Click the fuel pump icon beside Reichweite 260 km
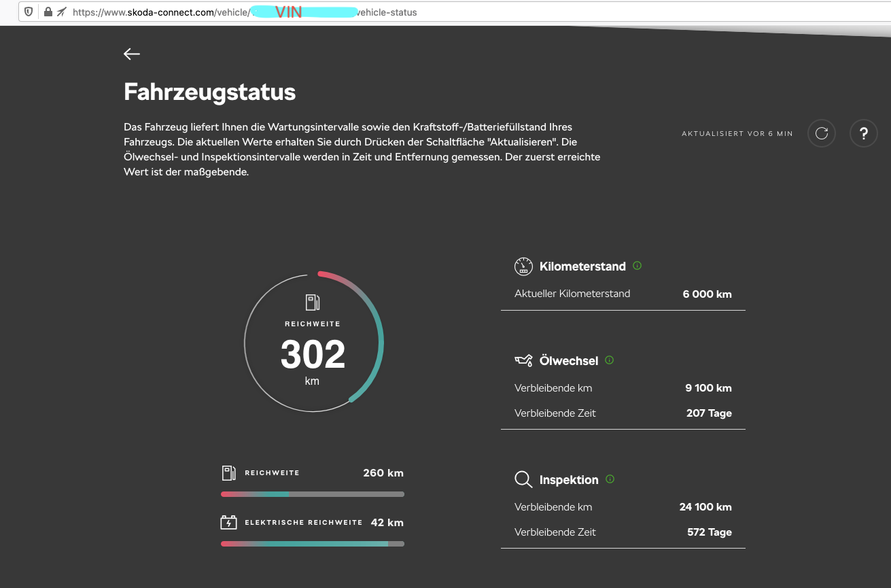This screenshot has width=891, height=588. [228, 473]
